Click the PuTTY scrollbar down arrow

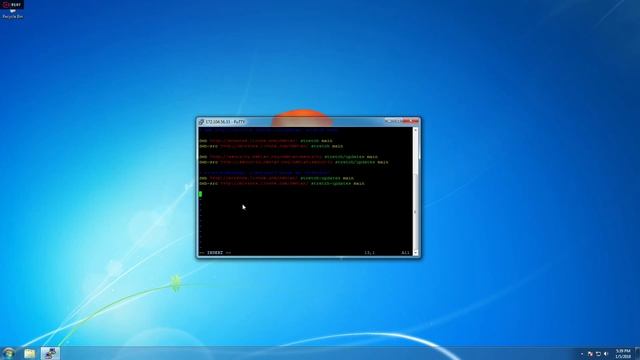coord(416,253)
